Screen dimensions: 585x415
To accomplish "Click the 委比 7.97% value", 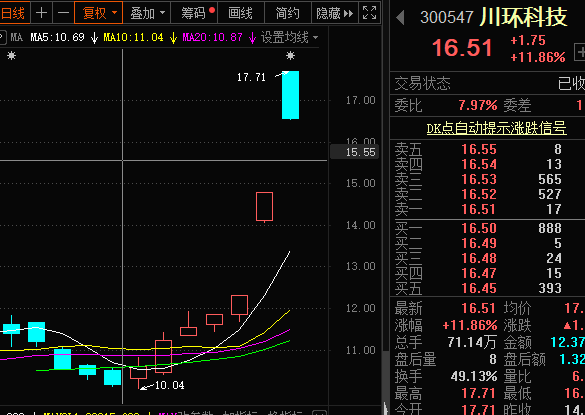I will tap(478, 105).
